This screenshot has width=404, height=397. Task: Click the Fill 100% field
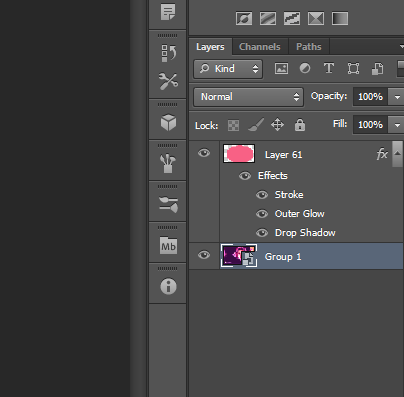pos(370,125)
